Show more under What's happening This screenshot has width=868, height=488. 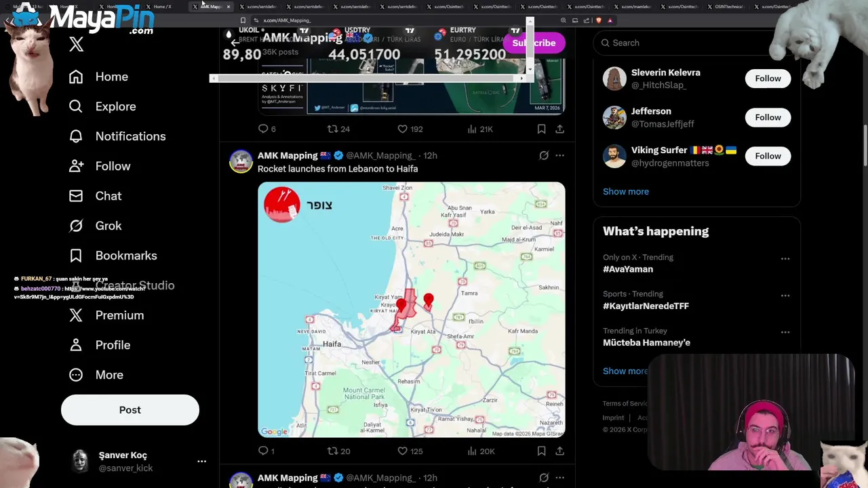[x=625, y=371]
